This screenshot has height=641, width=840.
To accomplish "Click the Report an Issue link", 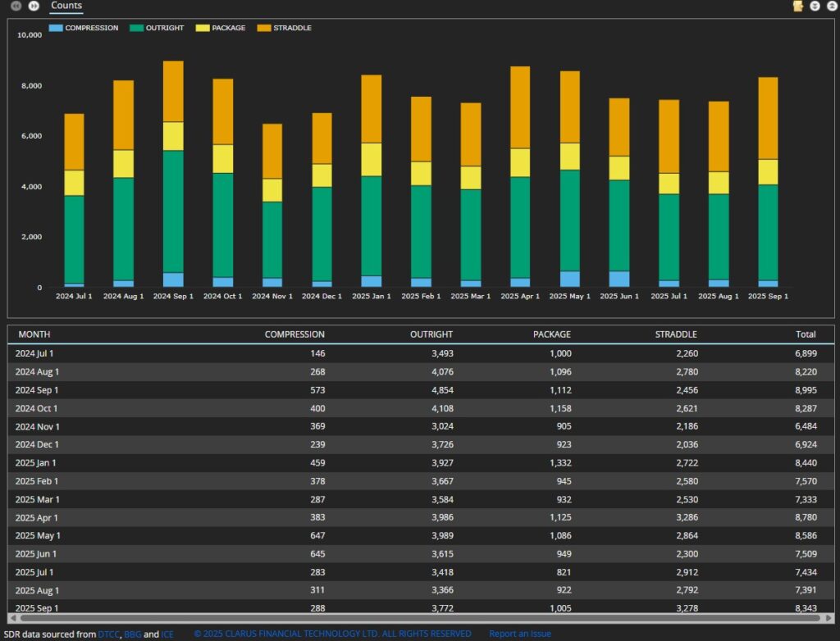I will [x=520, y=634].
